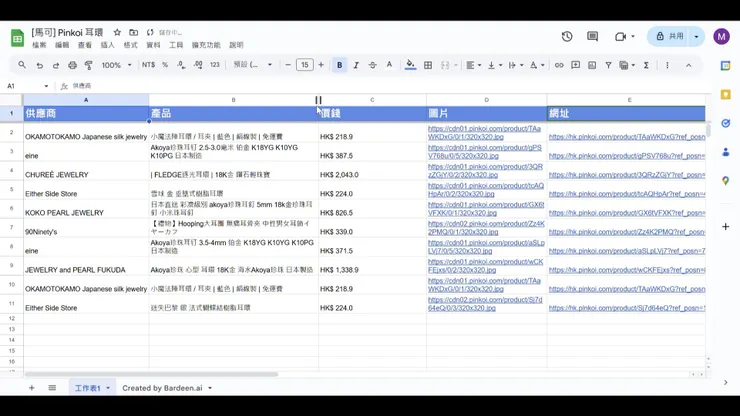Open the share options arrow
The width and height of the screenshot is (740, 416).
point(697,36)
